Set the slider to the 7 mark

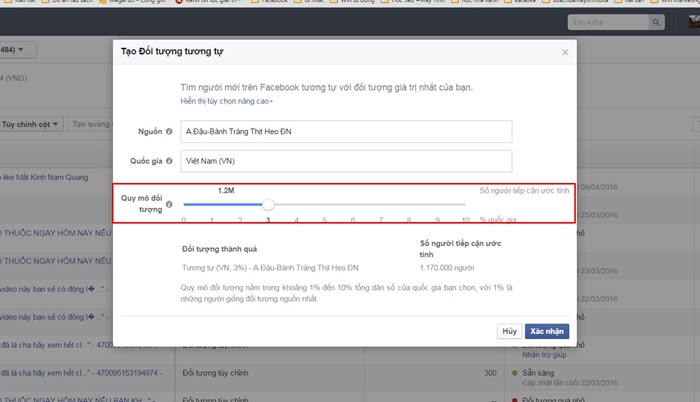[x=381, y=204]
